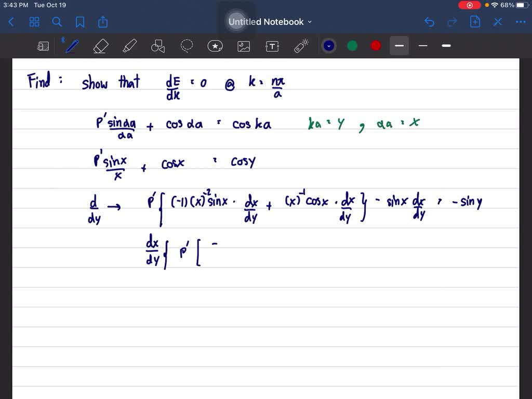The width and height of the screenshot is (532, 399).
Task: Activate the Lasso selection tool
Action: click(187, 46)
